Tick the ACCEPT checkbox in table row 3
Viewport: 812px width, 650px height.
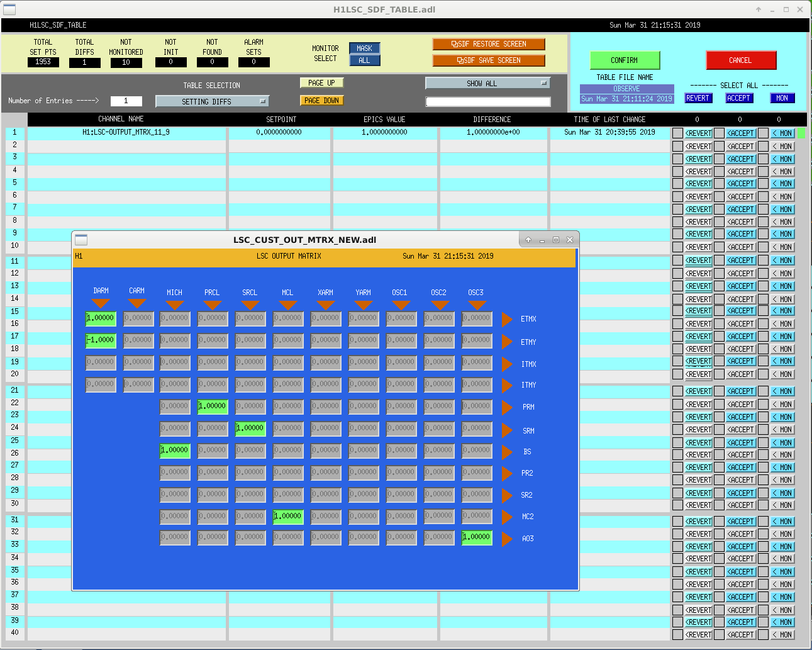coord(720,159)
